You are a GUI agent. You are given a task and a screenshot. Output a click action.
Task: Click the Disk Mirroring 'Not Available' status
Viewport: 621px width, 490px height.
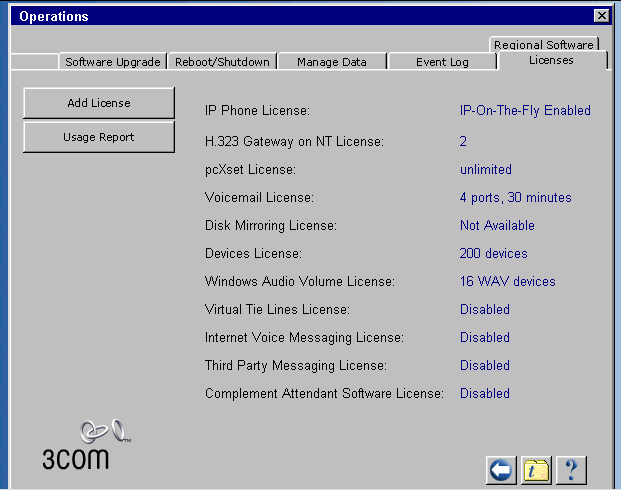(x=497, y=226)
